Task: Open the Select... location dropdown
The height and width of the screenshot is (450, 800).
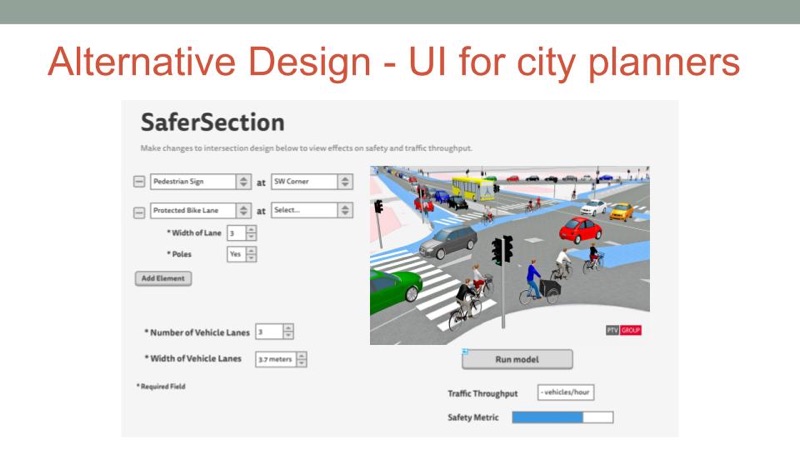Action: (312, 210)
